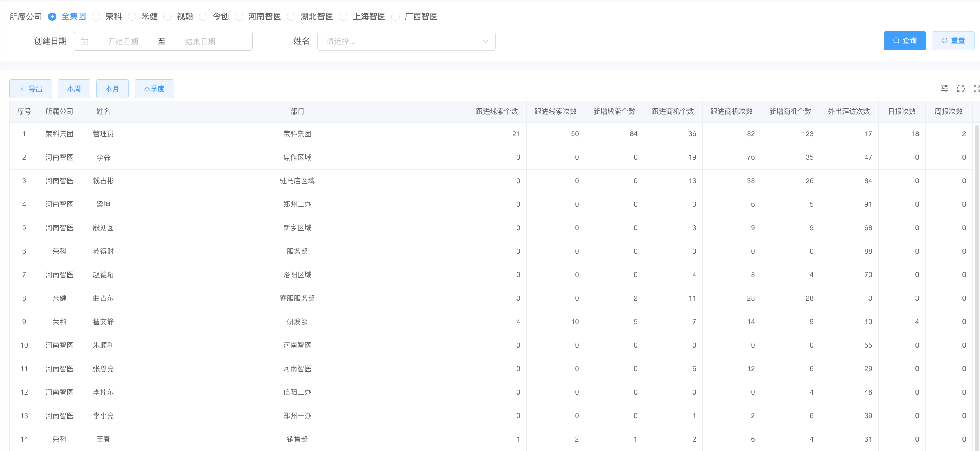Screen dimensions: 980x451
Task: Click calendar icon in date range
Action: click(84, 41)
